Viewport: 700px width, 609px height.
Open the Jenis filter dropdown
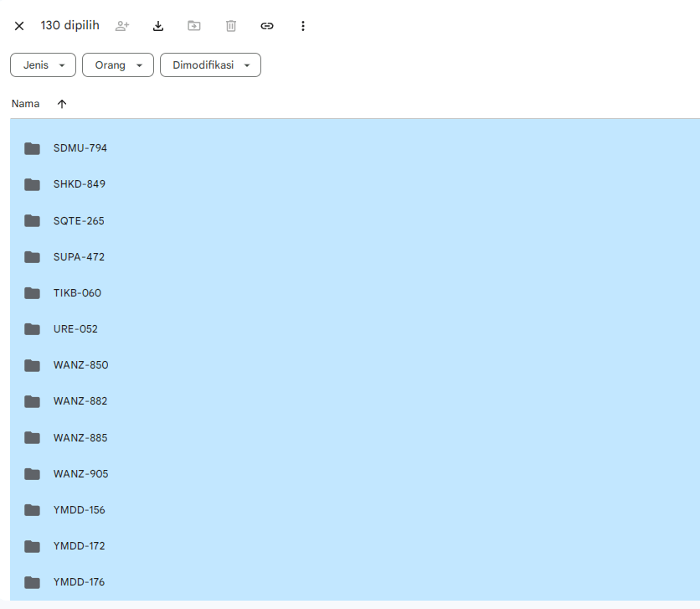[43, 65]
